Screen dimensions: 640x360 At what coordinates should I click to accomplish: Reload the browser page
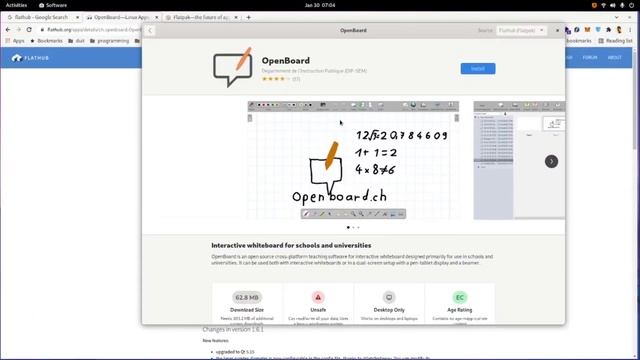click(29, 30)
